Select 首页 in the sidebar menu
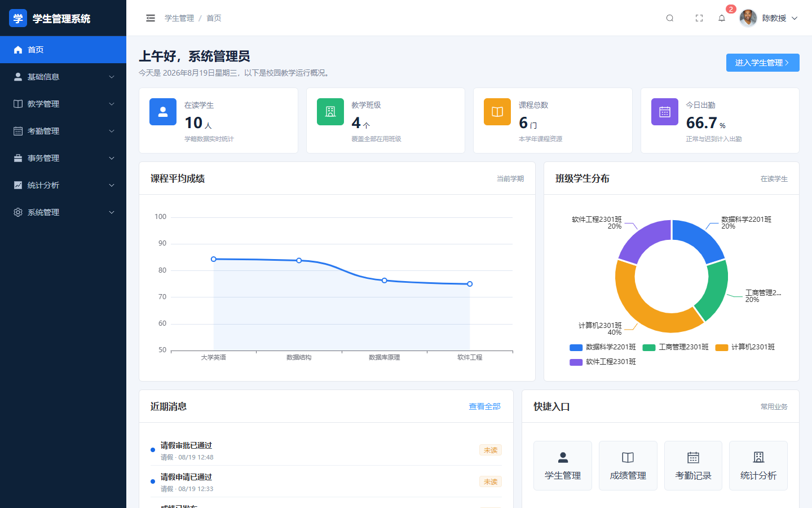Screen dimensions: 812x508 (63, 50)
